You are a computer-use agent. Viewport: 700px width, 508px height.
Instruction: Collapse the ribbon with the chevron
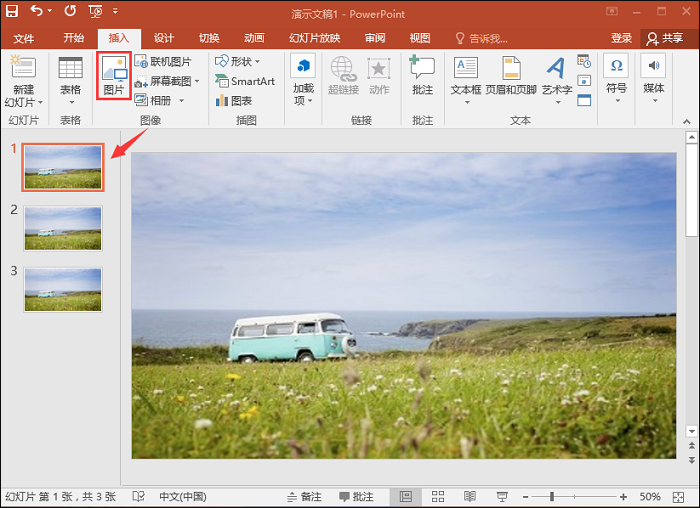pos(687,121)
